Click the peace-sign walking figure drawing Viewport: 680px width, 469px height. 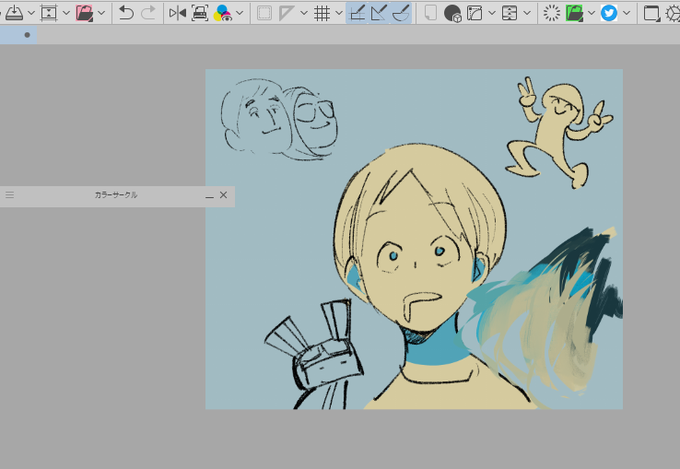(x=559, y=132)
